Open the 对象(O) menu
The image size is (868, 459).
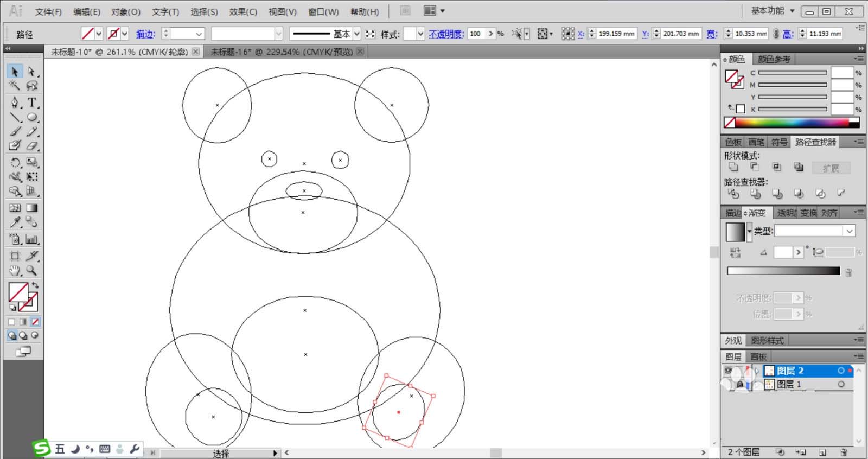tap(126, 11)
